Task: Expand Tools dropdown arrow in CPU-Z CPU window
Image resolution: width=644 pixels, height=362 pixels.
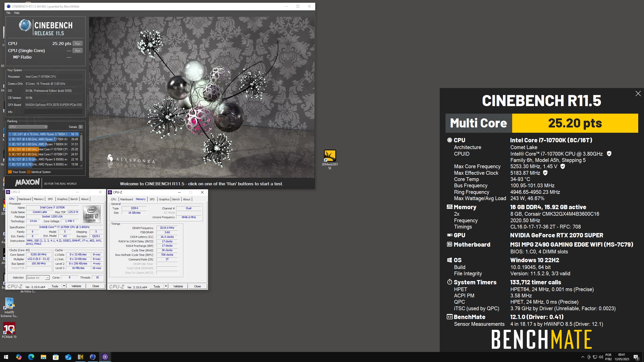Action: point(64,286)
